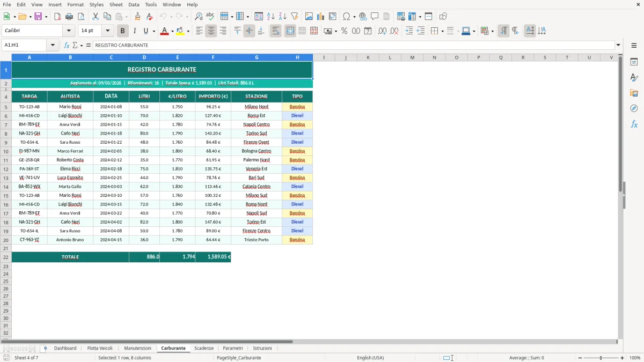Image resolution: width=644 pixels, height=362 pixels.
Task: Open the Sidebar Gallery panel
Action: tap(634, 93)
